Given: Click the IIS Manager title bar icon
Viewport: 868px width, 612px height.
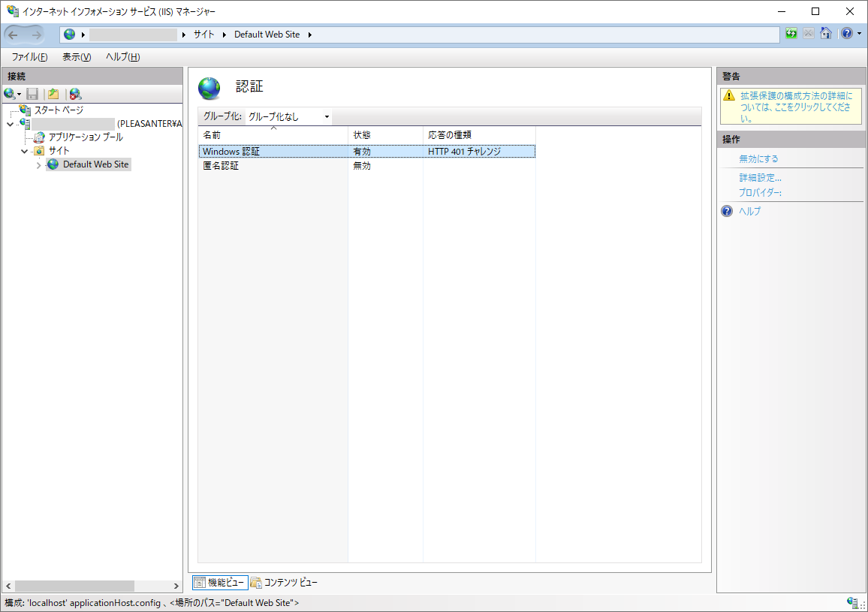Looking at the screenshot, I should (12, 11).
